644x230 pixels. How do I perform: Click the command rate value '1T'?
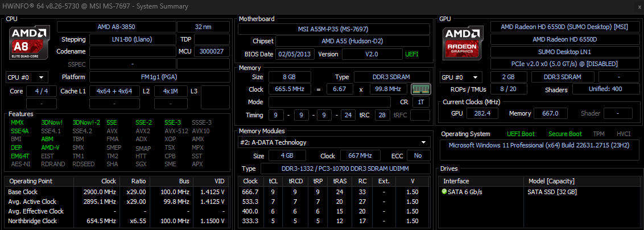coord(421,102)
